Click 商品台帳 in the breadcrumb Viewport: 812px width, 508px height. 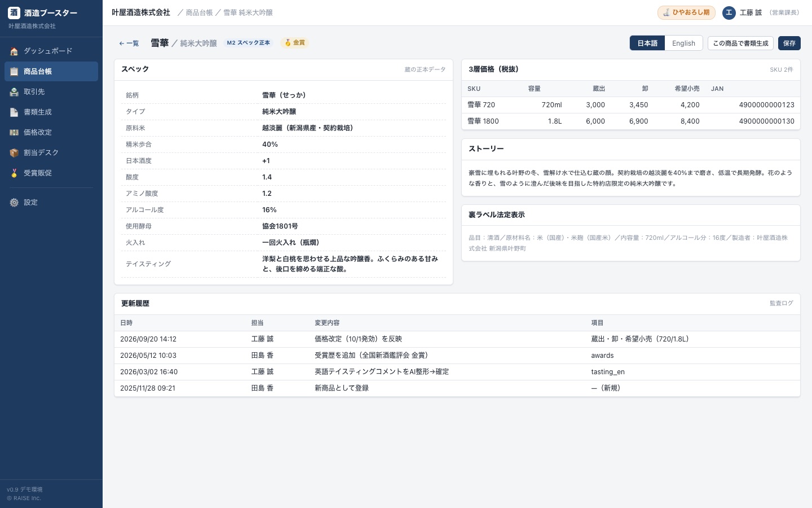tap(199, 12)
